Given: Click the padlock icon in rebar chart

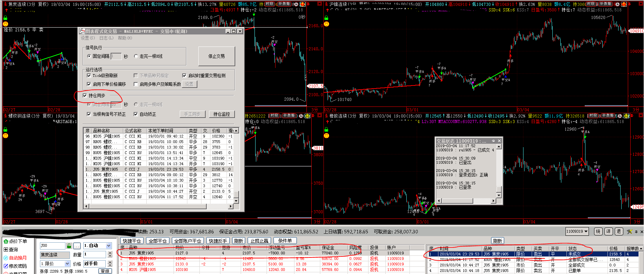Looking at the screenshot, I should (x=6, y=130).
